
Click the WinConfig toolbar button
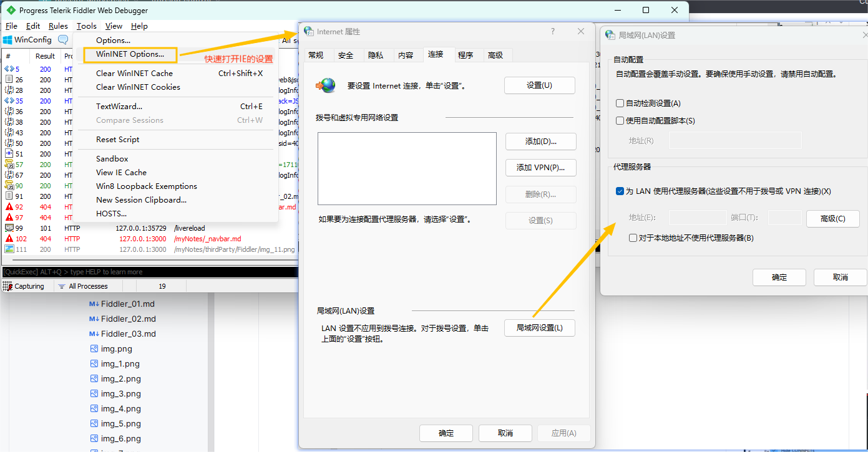click(27, 40)
